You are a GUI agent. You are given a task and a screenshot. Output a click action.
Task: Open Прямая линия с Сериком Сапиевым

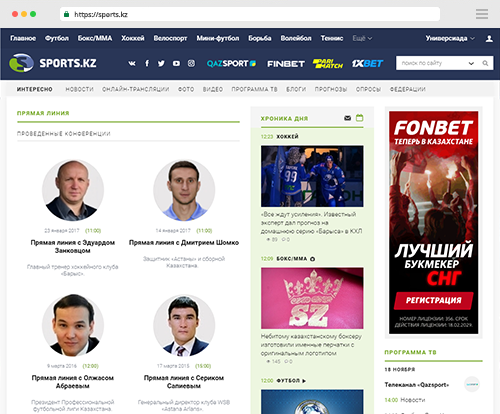tap(184, 382)
